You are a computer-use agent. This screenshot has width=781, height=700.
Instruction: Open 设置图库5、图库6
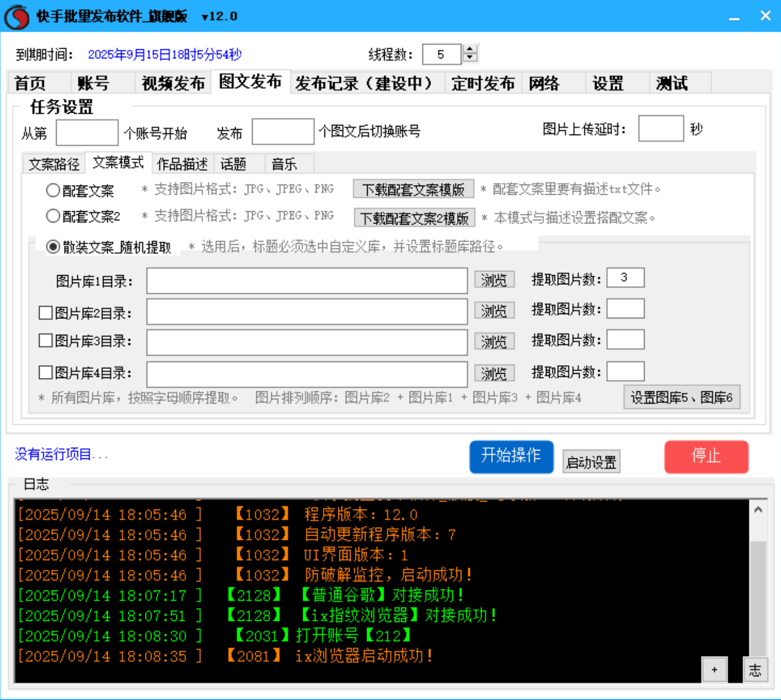click(x=681, y=397)
